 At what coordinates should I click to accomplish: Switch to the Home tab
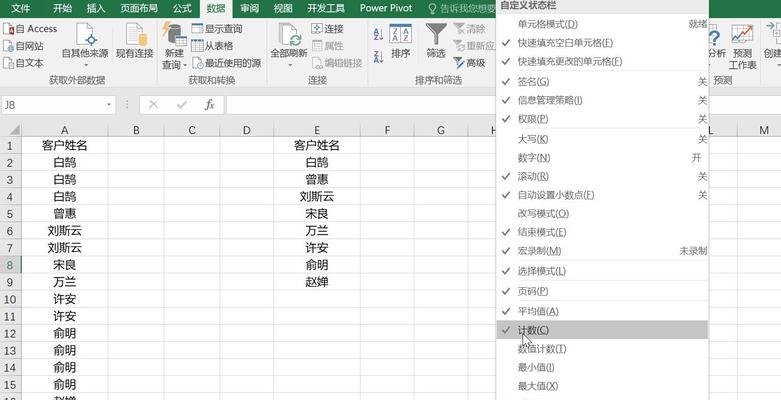pyautogui.click(x=62, y=8)
